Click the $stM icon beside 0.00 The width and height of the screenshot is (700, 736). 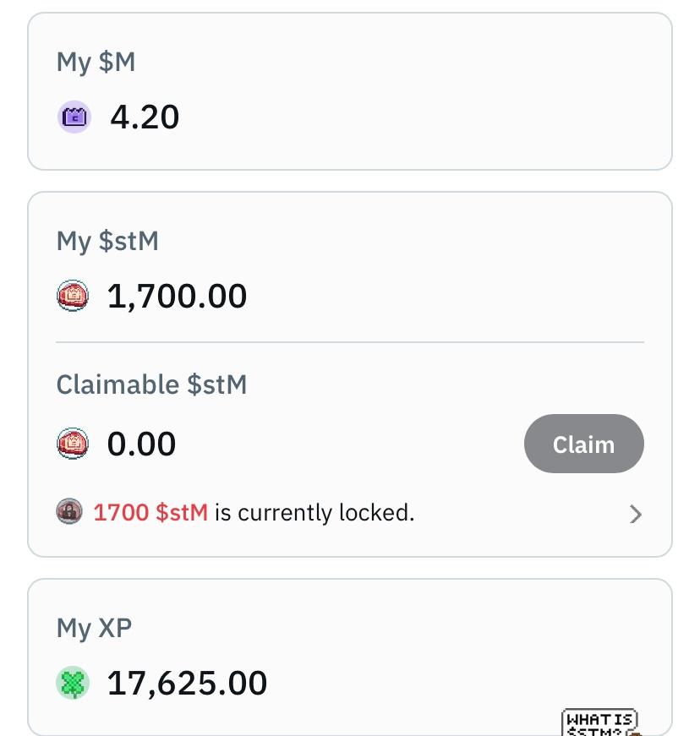point(72,444)
